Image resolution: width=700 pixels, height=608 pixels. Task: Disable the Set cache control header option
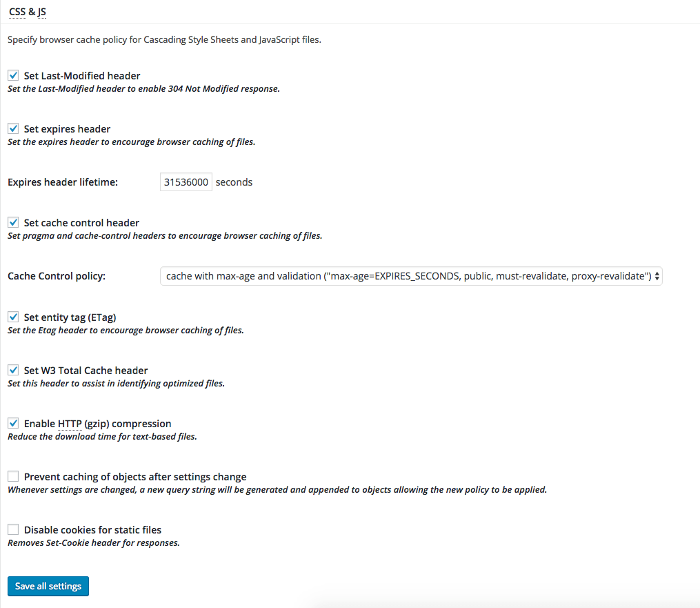pos(13,223)
